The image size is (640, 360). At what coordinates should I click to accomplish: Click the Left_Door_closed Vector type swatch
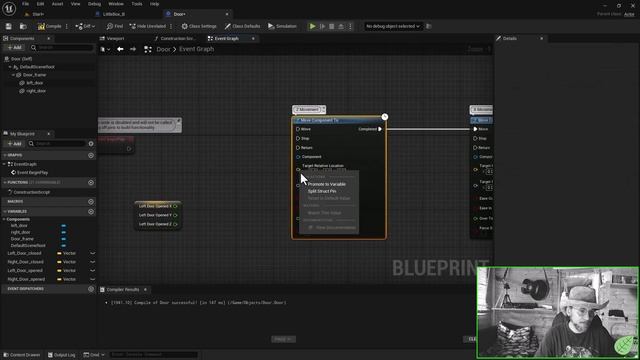[x=59, y=253]
